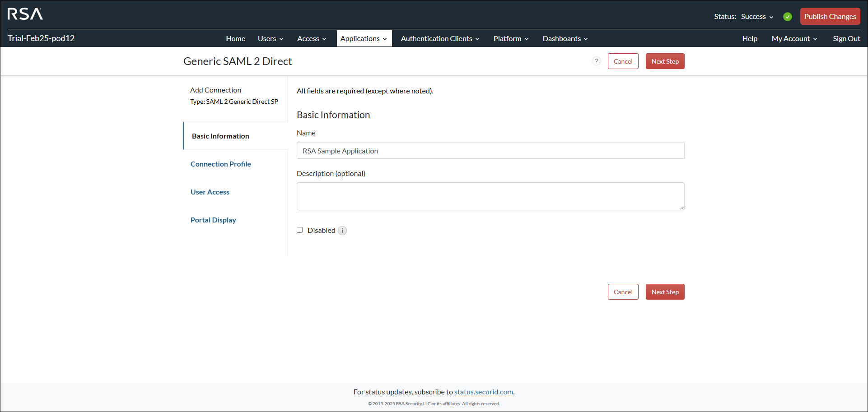Click the Publish Changes button
This screenshot has height=412, width=868.
click(830, 16)
